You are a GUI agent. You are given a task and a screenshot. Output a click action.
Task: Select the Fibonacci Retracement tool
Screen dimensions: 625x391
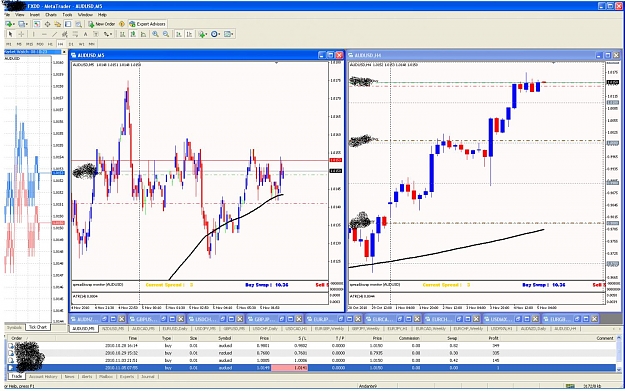point(75,34)
